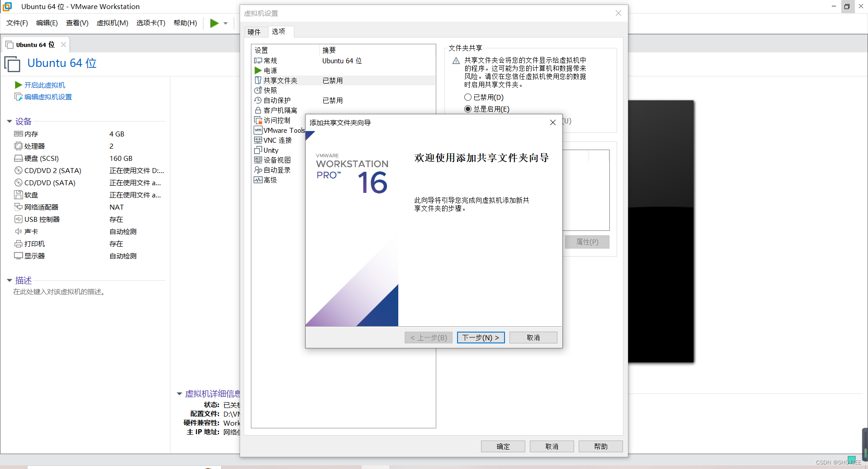Screen dimensions: 868x469
Task: Open the 虚拟机(M) menu
Action: (112, 23)
